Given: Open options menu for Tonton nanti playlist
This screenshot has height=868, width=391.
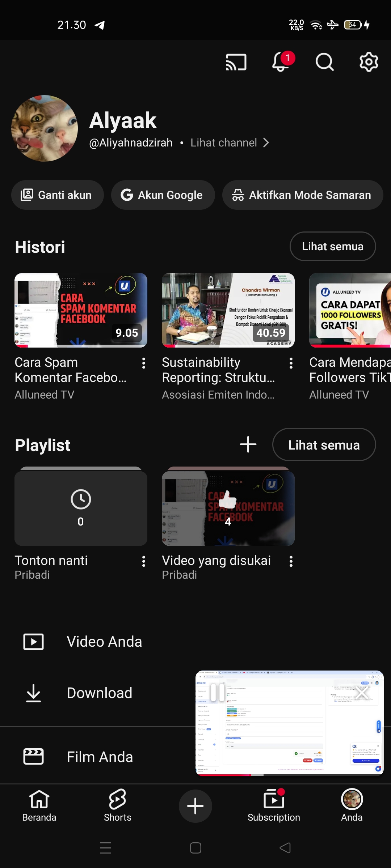Looking at the screenshot, I should point(144,561).
